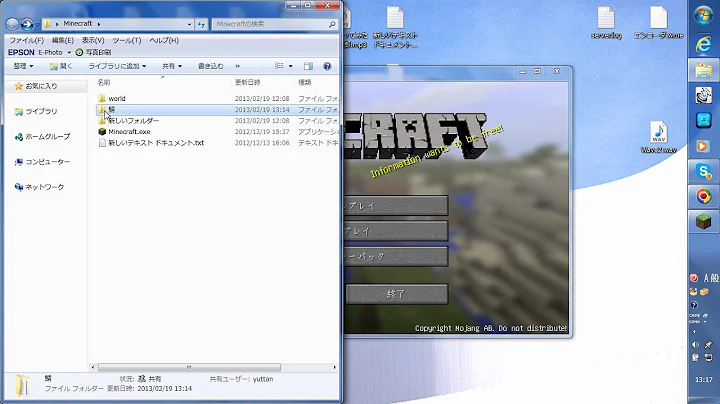This screenshot has height=404, width=720.
Task: Open the 編集(E) menu
Action: click(x=62, y=40)
